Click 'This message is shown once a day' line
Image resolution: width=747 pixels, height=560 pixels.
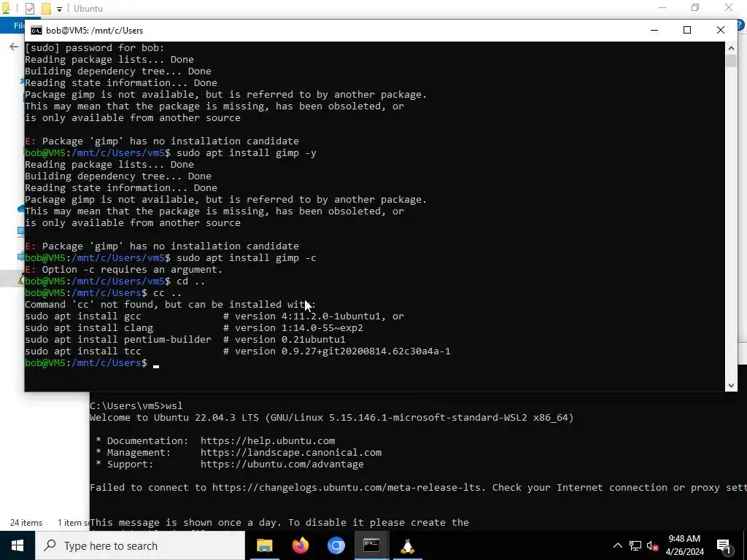tap(279, 522)
